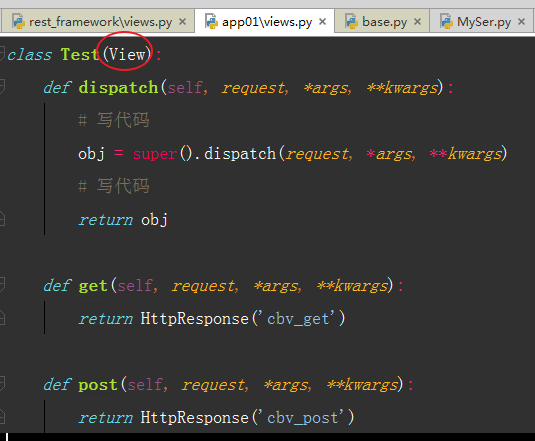Open the base.py editor tab

tap(382, 22)
